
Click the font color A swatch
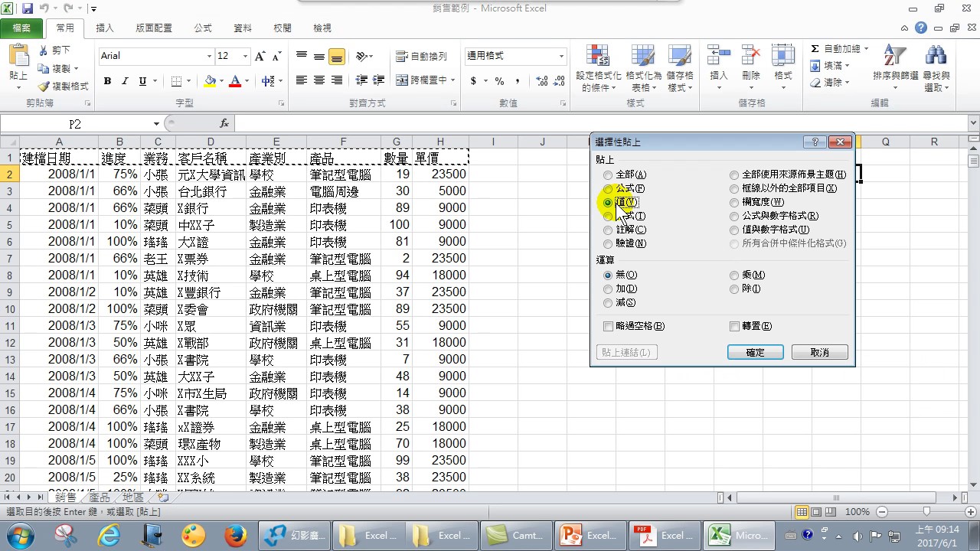click(x=236, y=81)
